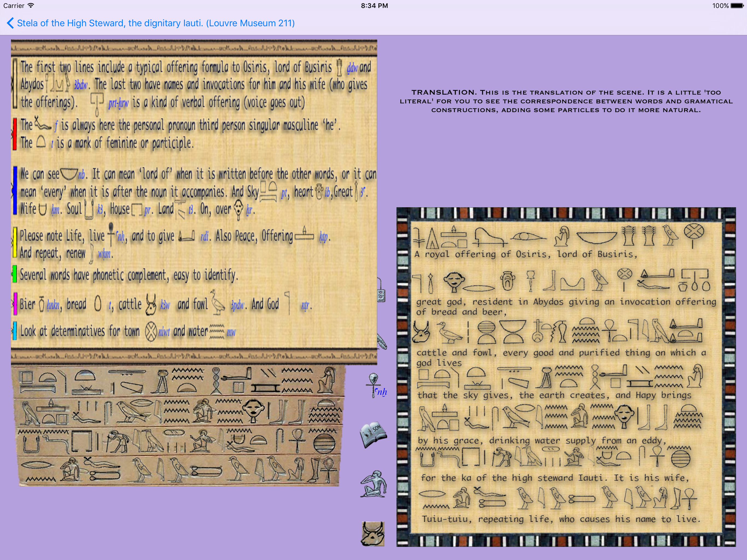Tap the blue marker bar beside nb note
The width and height of the screenshot is (747, 560).
pos(15,191)
